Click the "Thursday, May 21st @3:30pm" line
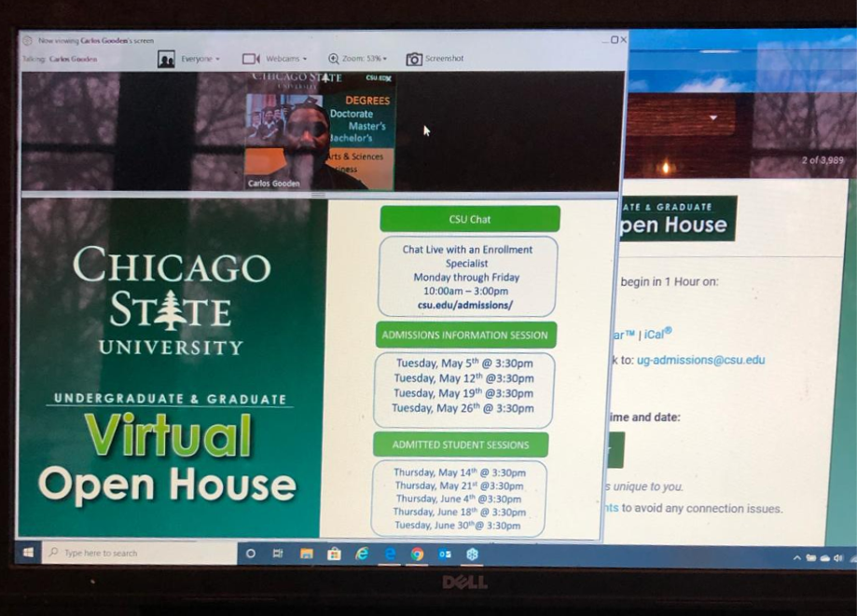Screen dimensions: 857x616 pyautogui.click(x=459, y=486)
